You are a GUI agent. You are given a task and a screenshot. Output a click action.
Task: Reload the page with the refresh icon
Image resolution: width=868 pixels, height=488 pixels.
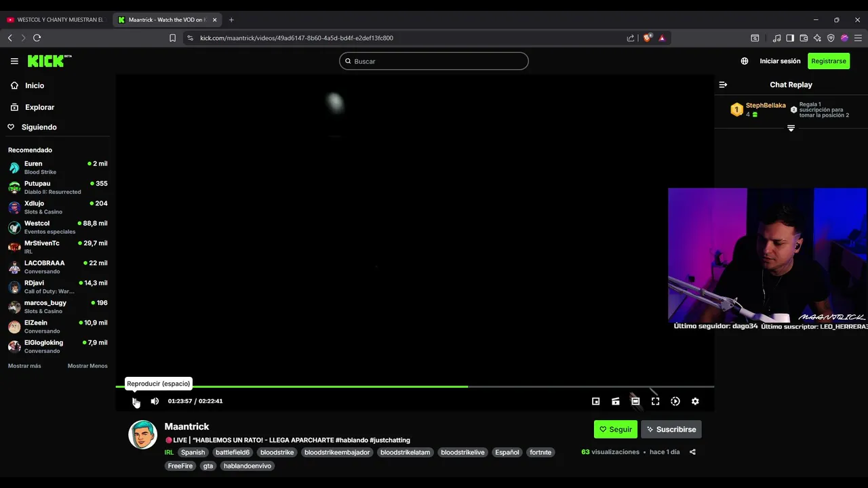point(37,38)
